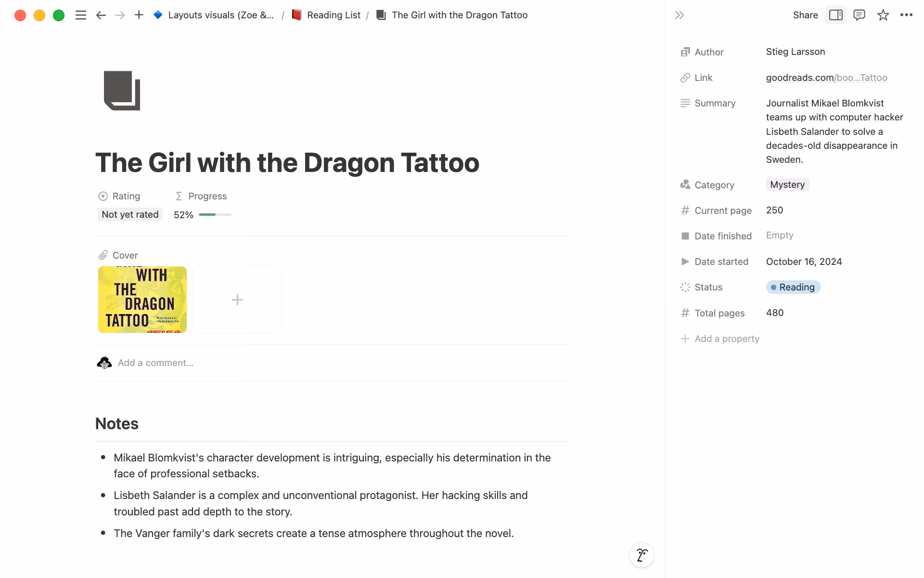Open the comments panel icon
This screenshot has width=924, height=578.
(860, 15)
